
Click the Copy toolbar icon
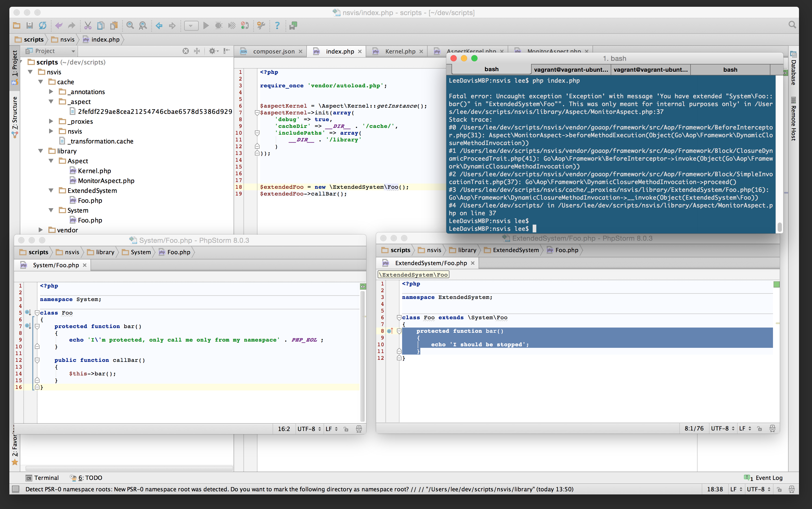pos(101,25)
